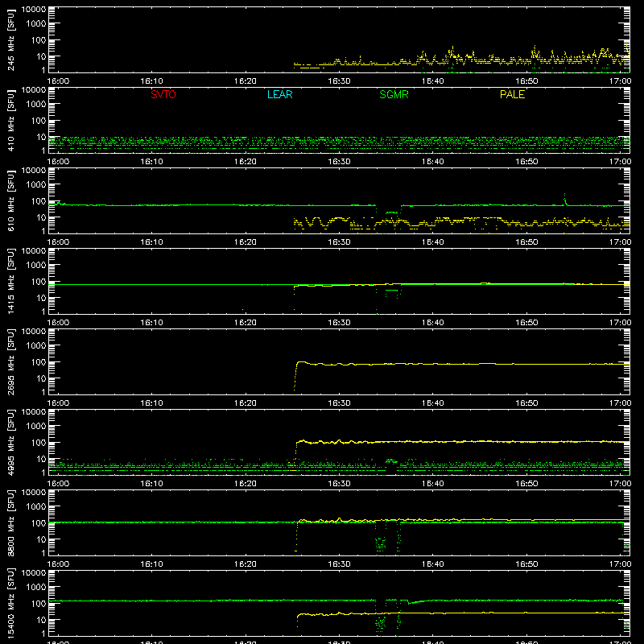Click the cyan LEAR station legend label
This screenshot has width=644, height=644.
click(279, 94)
